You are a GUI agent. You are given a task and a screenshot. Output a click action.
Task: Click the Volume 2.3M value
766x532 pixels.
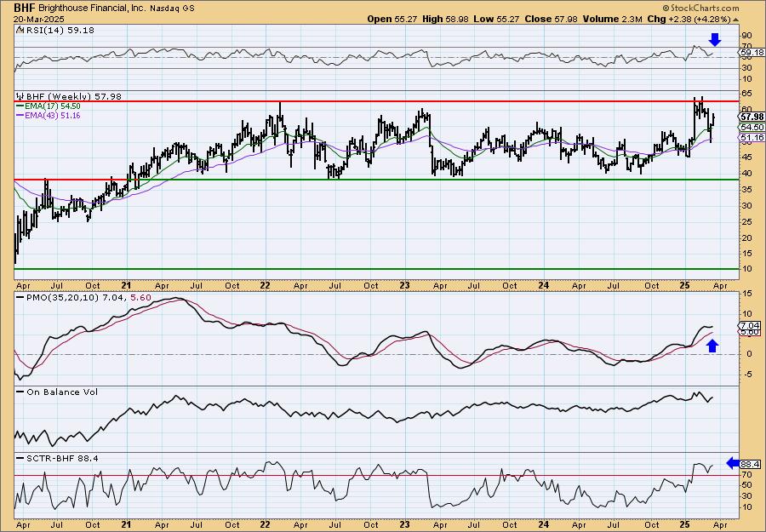[612, 19]
